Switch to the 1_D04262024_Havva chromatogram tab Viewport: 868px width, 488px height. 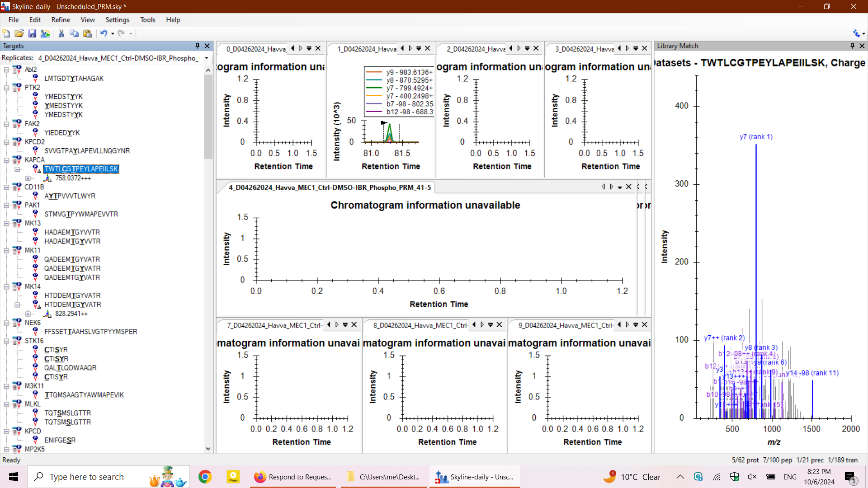[x=366, y=49]
